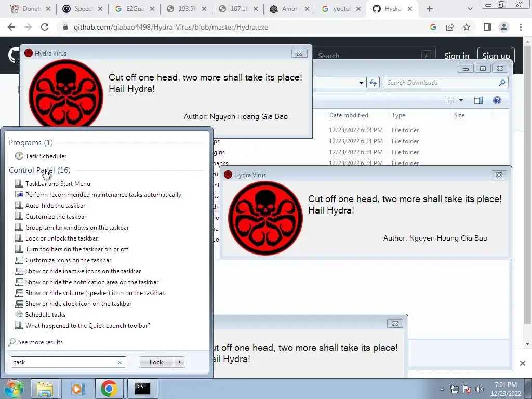Sort Explorer files by Type column
Viewport: 532px width, 399px height.
point(398,115)
